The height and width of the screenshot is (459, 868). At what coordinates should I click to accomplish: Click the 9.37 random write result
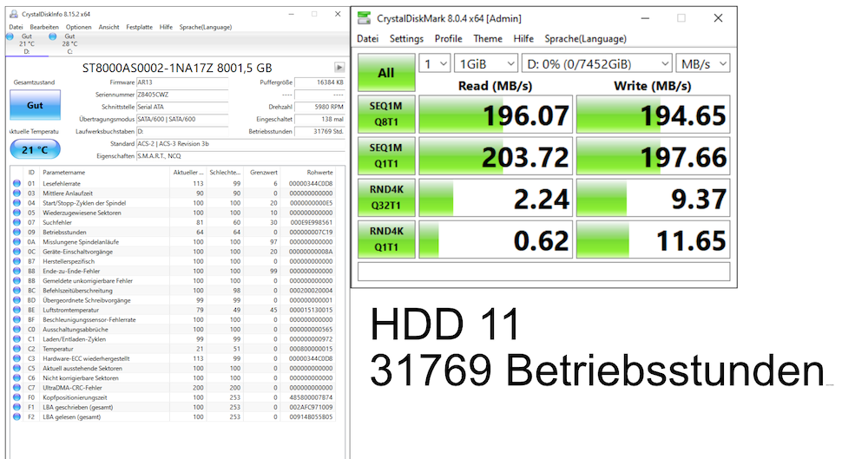click(x=654, y=198)
